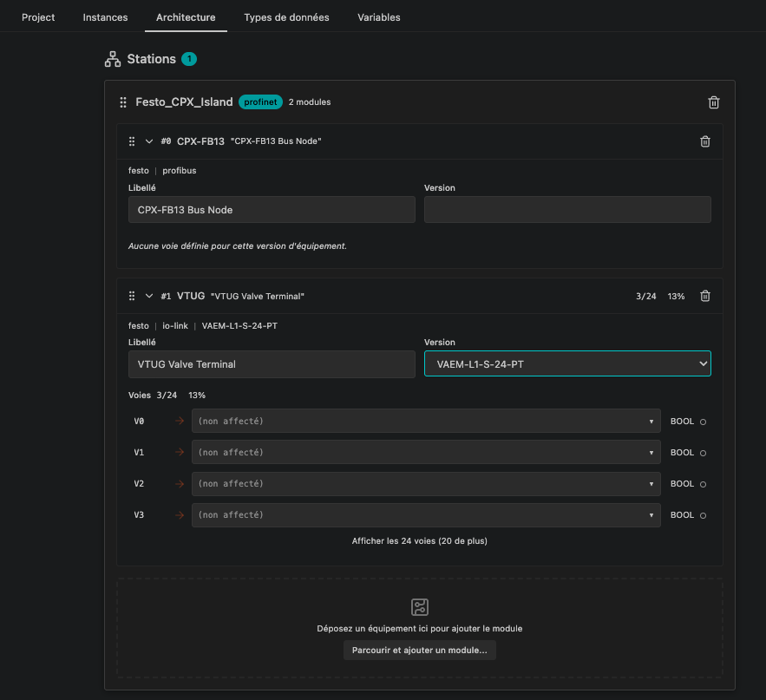
Task: Click the V2 BOOL status circle
Action: point(703,485)
